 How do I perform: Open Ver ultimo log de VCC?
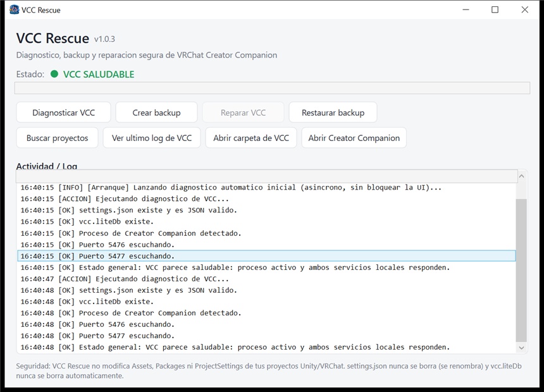tap(152, 138)
